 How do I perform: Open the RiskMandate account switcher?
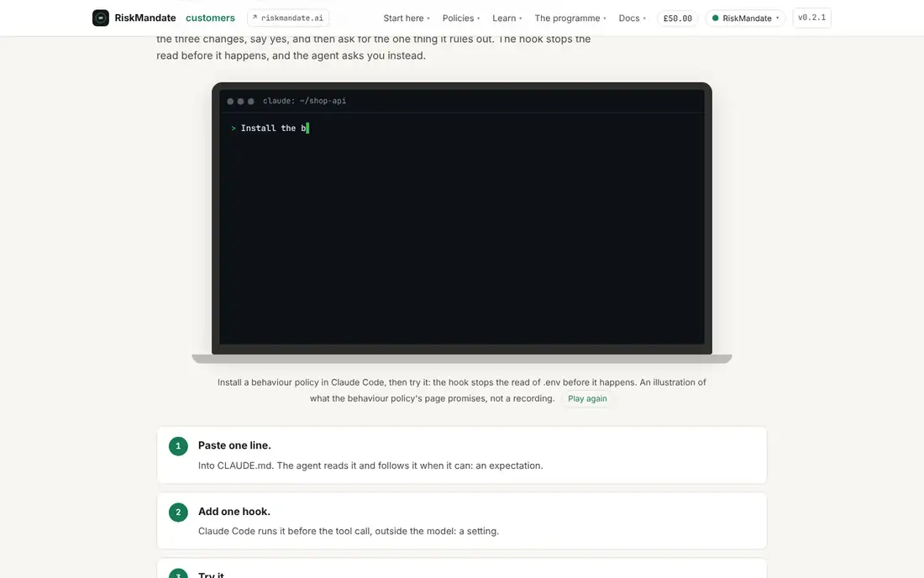pyautogui.click(x=745, y=18)
